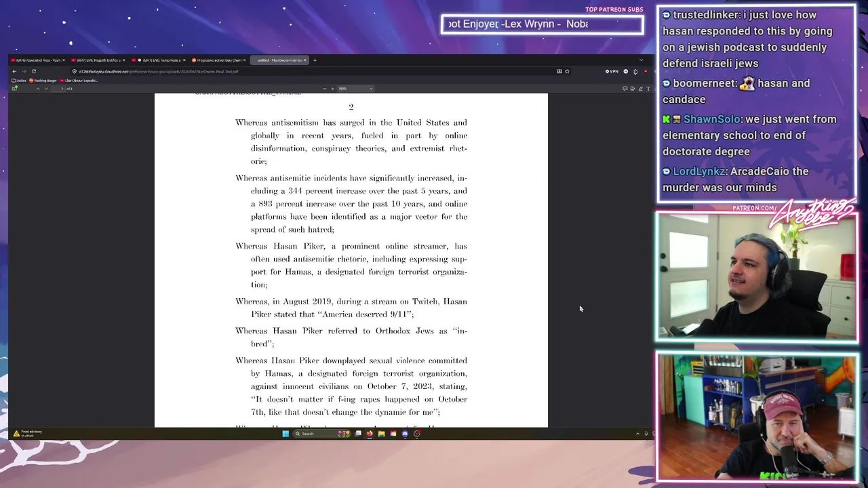
Task: Click the top webcam feed thumbnail
Action: coord(756,276)
